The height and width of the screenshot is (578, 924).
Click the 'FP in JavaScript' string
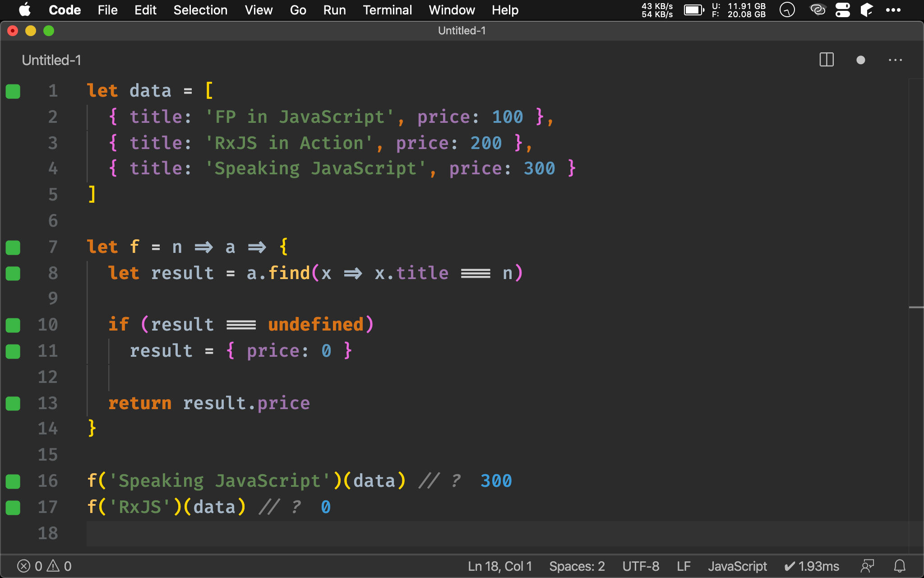(x=299, y=117)
